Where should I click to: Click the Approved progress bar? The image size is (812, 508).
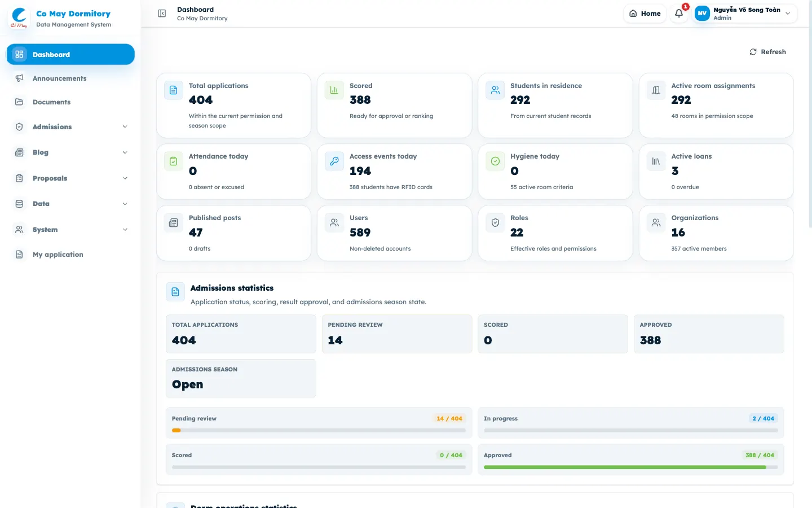pyautogui.click(x=630, y=467)
